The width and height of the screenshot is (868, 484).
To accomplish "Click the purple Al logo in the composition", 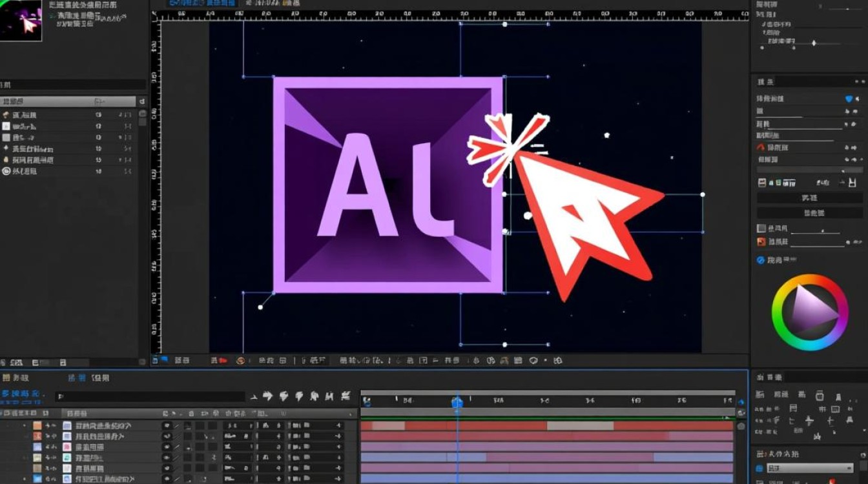I will (x=388, y=185).
